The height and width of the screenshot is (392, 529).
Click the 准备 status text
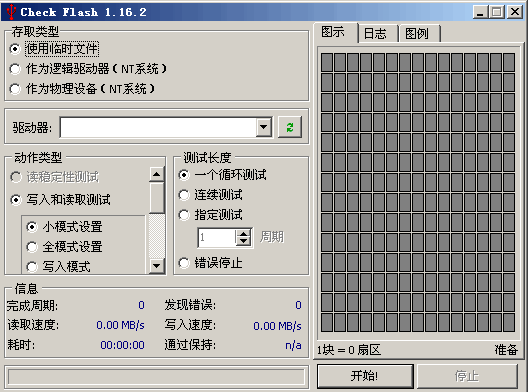506,350
